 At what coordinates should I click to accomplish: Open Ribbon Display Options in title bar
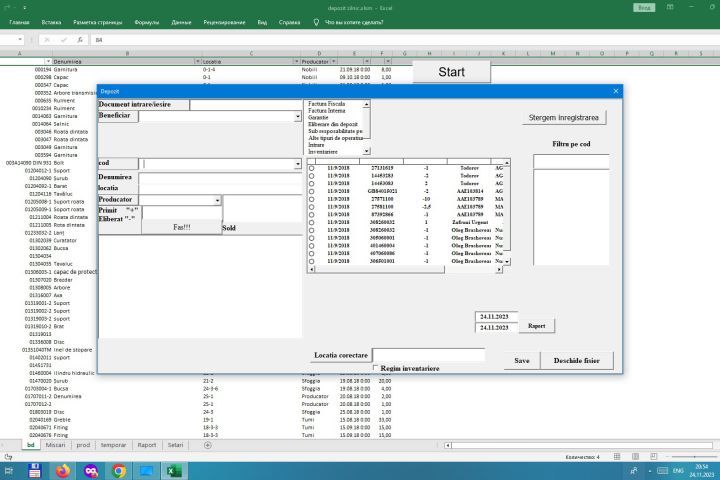click(670, 7)
